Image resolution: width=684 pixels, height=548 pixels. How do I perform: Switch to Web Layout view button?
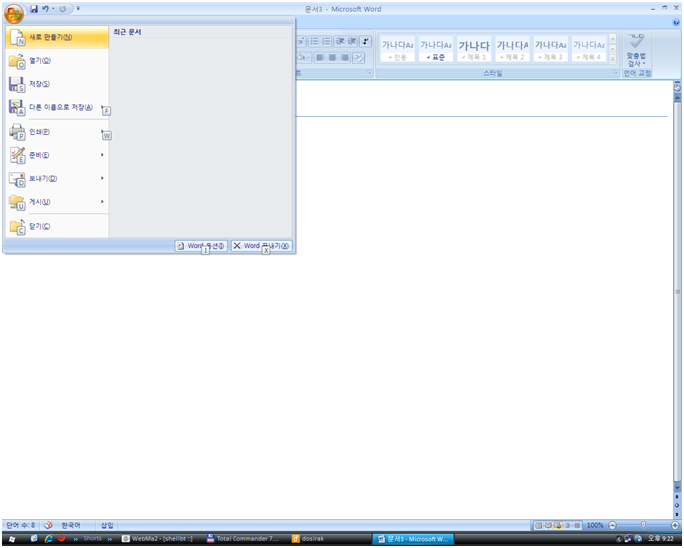point(557,525)
